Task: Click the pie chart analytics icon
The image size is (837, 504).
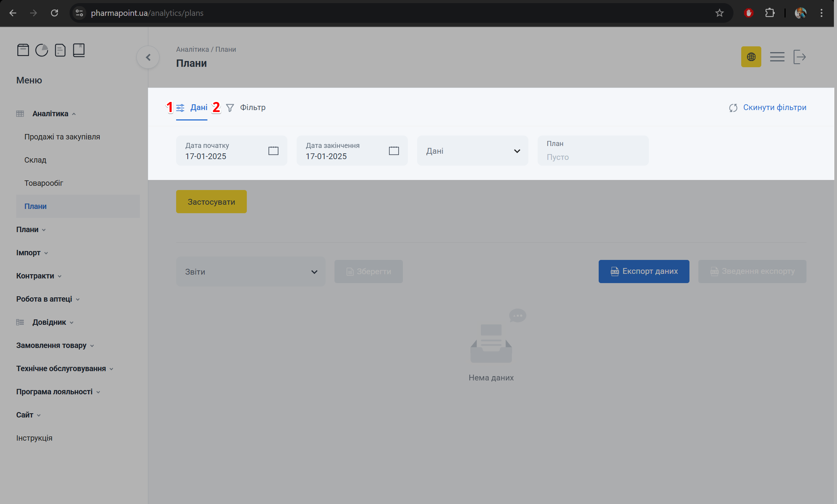Action: point(42,50)
